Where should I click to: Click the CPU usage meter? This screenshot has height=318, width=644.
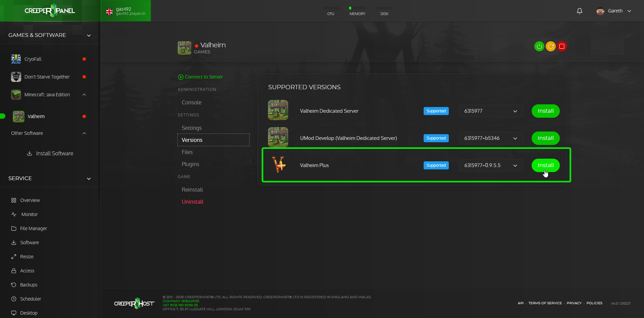click(331, 11)
